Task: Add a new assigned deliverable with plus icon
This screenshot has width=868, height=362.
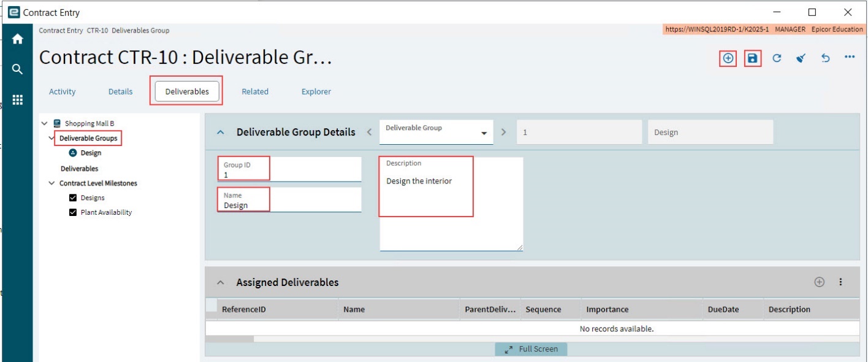Action: coord(819,282)
